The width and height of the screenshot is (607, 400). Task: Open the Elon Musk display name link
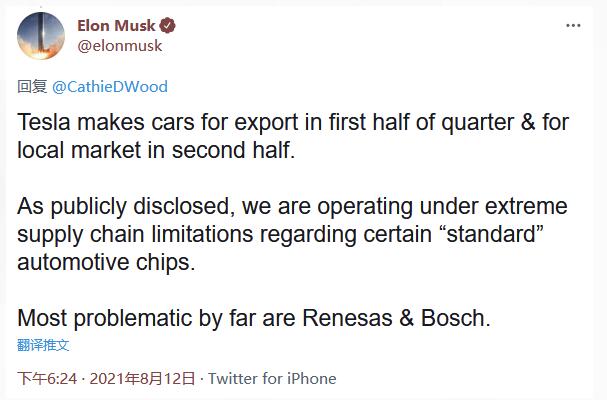point(116,26)
